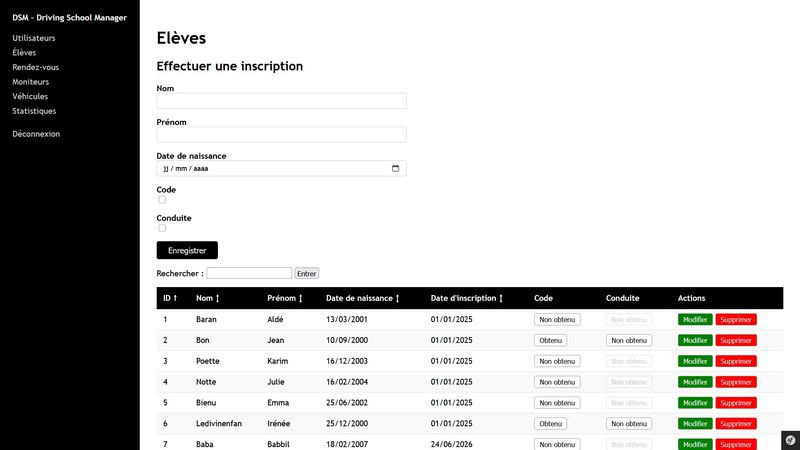
Task: Click the Date de naissance date field
Action: point(282,168)
